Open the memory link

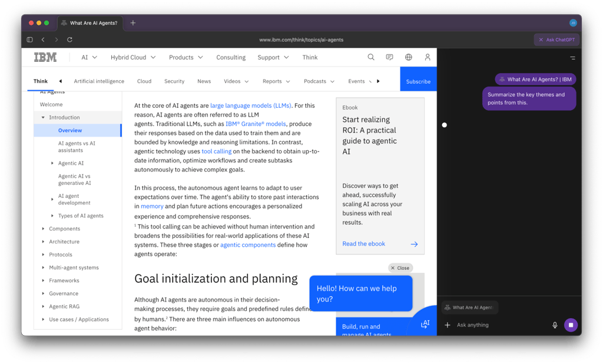click(152, 206)
